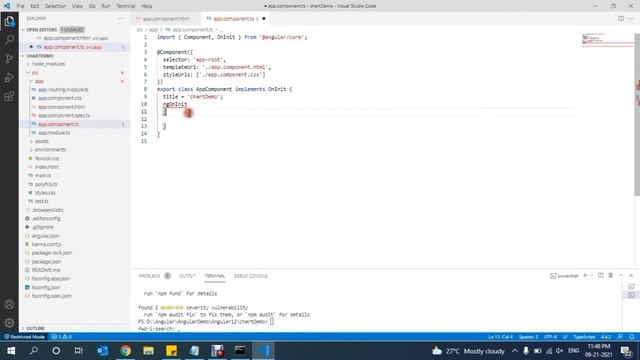Open terminal launch profile dropdown arrow

tap(591, 276)
